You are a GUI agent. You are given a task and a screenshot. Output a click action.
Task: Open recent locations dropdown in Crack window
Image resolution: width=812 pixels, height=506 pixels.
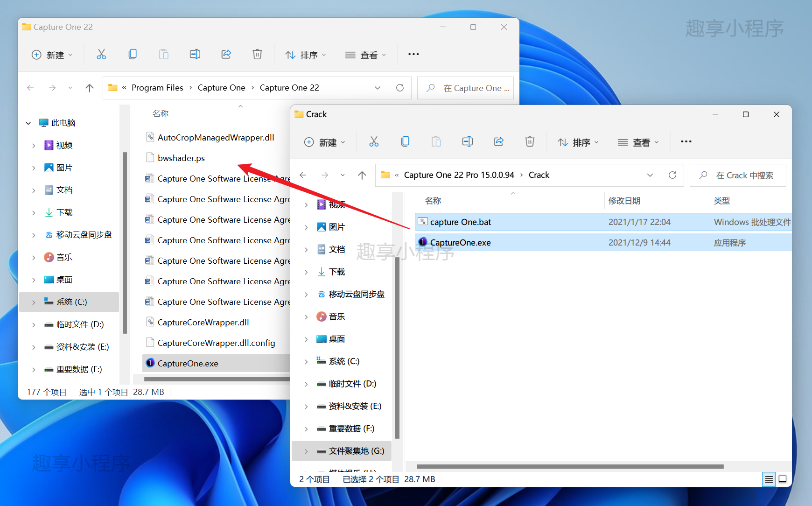pos(343,175)
